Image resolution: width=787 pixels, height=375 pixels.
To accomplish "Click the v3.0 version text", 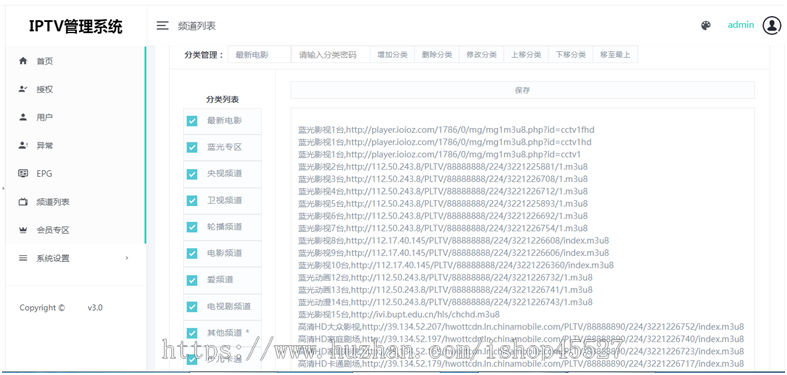I will coord(95,308).
